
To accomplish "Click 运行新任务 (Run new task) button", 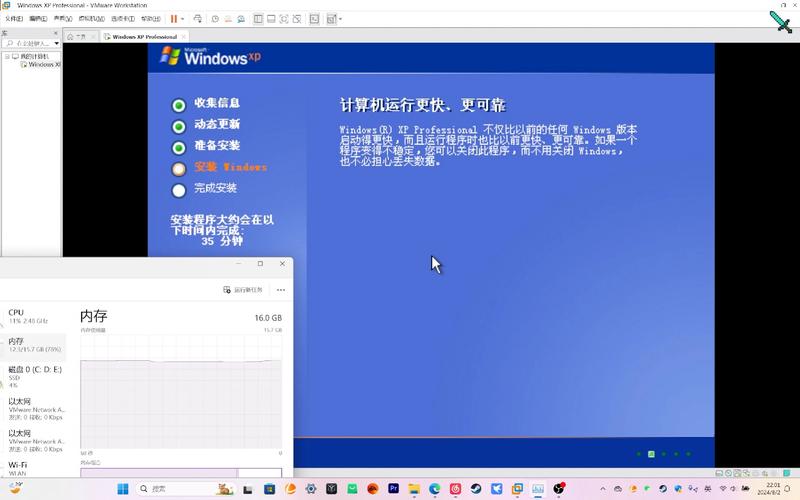I will (x=243, y=290).
